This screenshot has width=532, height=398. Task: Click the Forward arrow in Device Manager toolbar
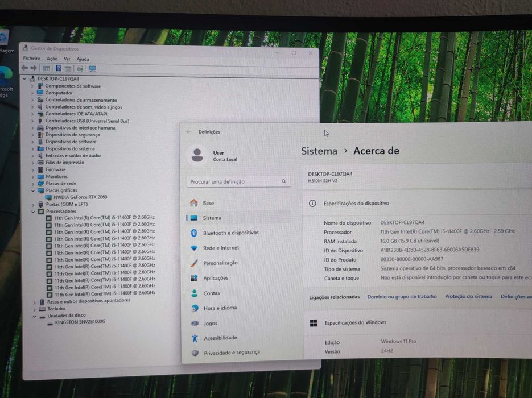point(34,68)
